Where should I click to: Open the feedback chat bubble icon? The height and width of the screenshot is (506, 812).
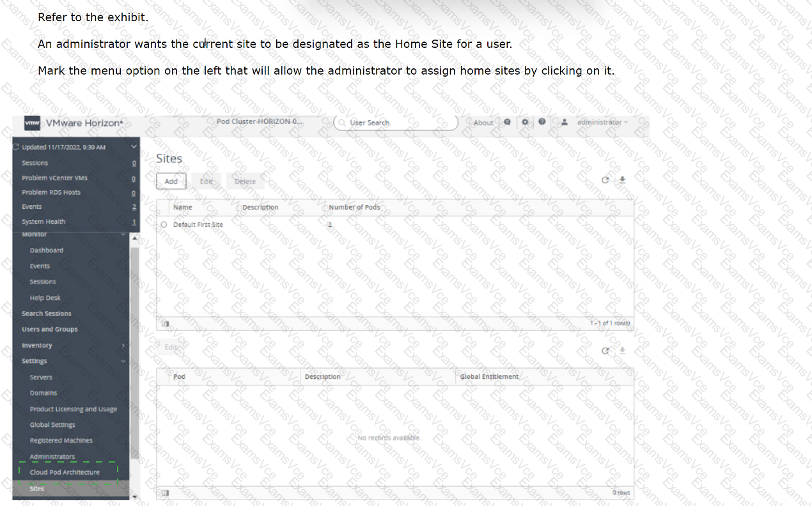pos(507,122)
